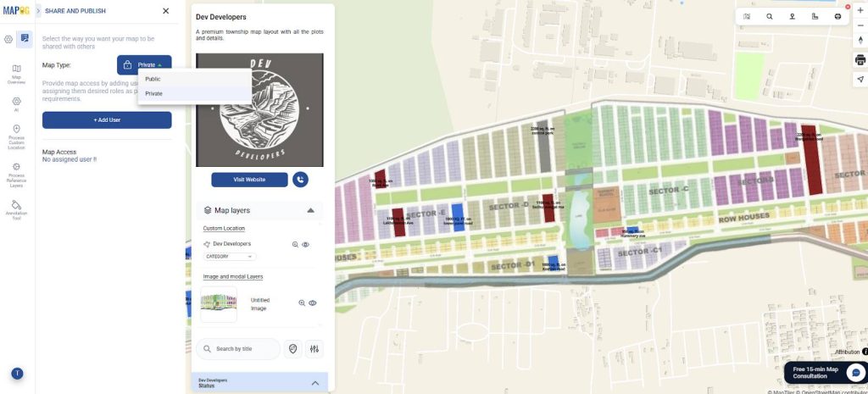868x394 pixels.
Task: Click the + Add User button
Action: 107,120
